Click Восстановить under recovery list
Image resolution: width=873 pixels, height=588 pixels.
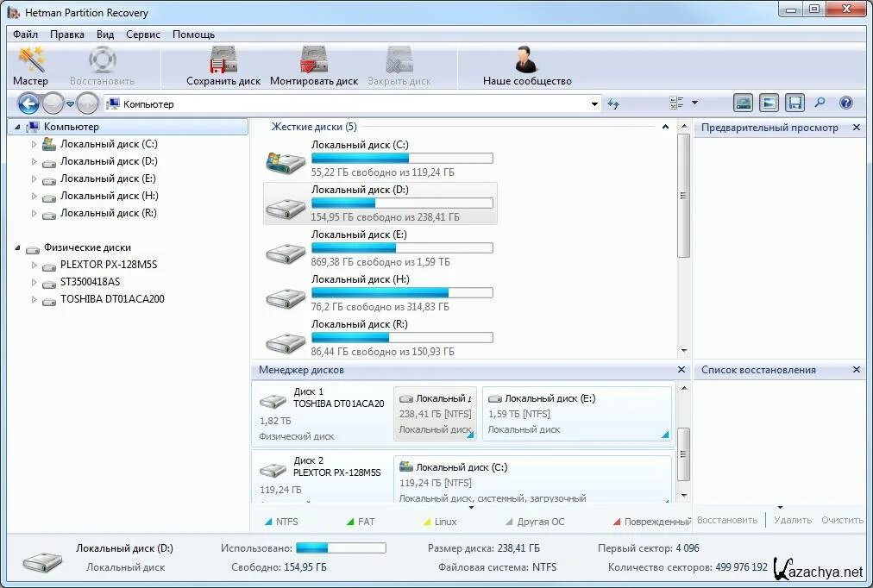coord(727,520)
